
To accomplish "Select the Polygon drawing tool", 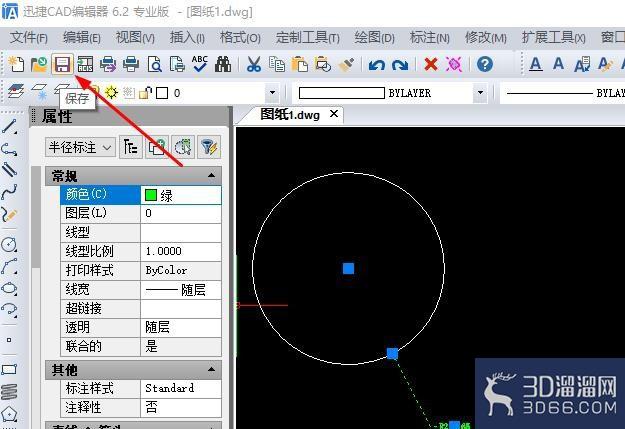I will pyautogui.click(x=9, y=415).
